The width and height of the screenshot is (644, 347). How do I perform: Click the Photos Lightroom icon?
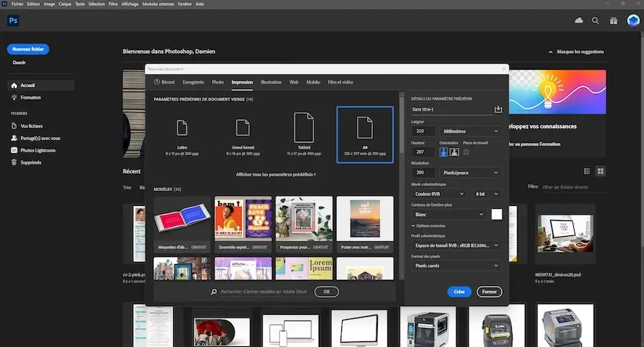point(14,150)
